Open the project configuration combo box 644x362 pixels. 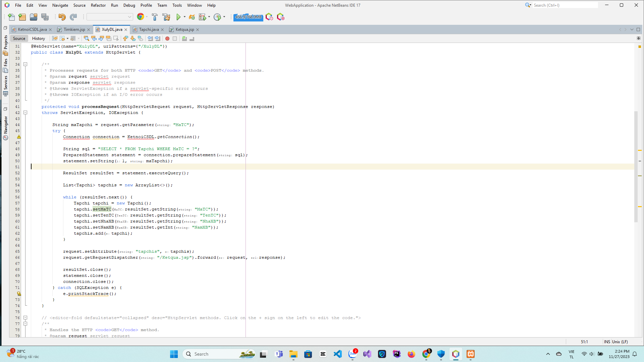click(110, 17)
